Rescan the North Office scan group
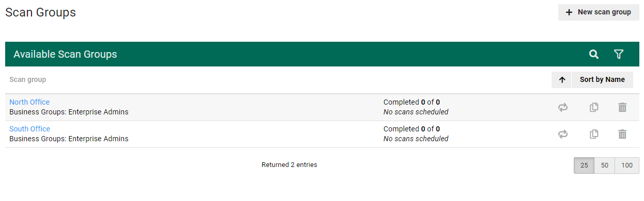The image size is (644, 201). tap(563, 107)
